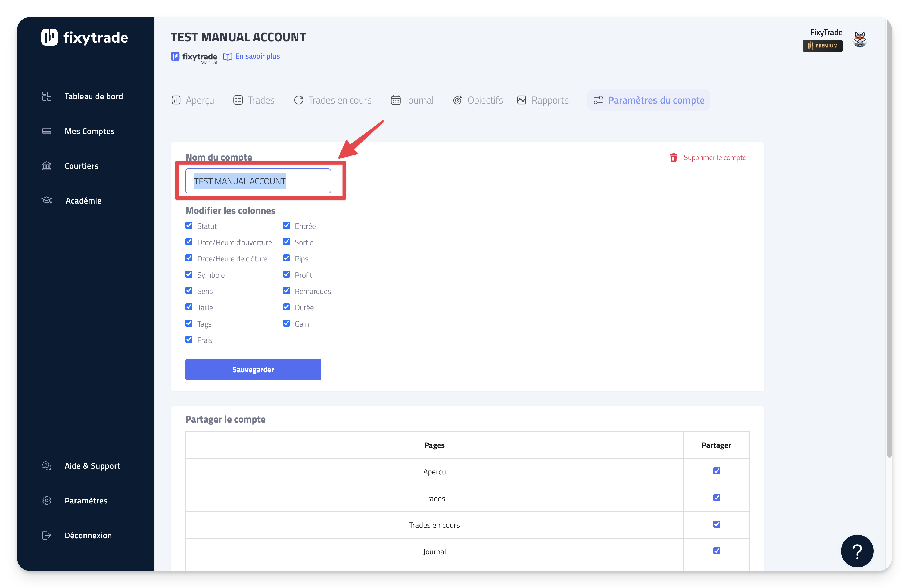This screenshot has height=588, width=909.
Task: Open the Journal tab
Action: tap(412, 100)
